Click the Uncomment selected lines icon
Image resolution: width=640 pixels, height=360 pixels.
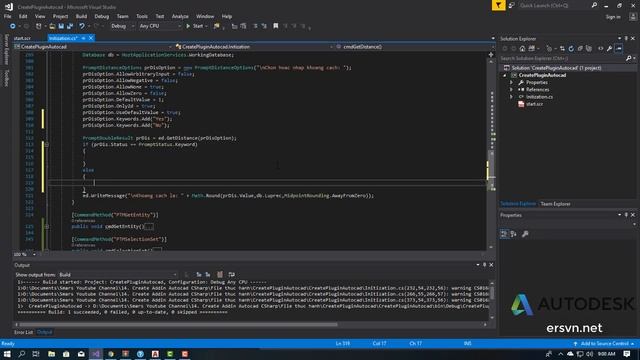click(264, 26)
